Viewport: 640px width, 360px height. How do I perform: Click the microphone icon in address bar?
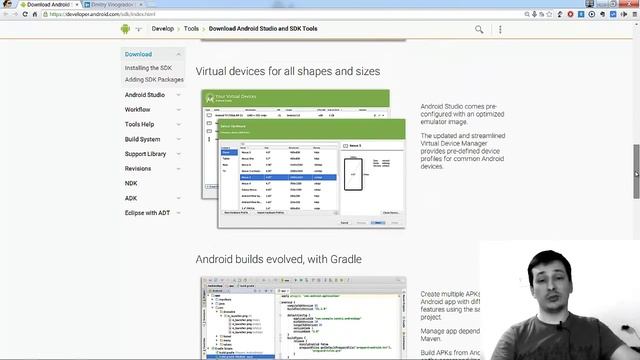[x=534, y=14]
